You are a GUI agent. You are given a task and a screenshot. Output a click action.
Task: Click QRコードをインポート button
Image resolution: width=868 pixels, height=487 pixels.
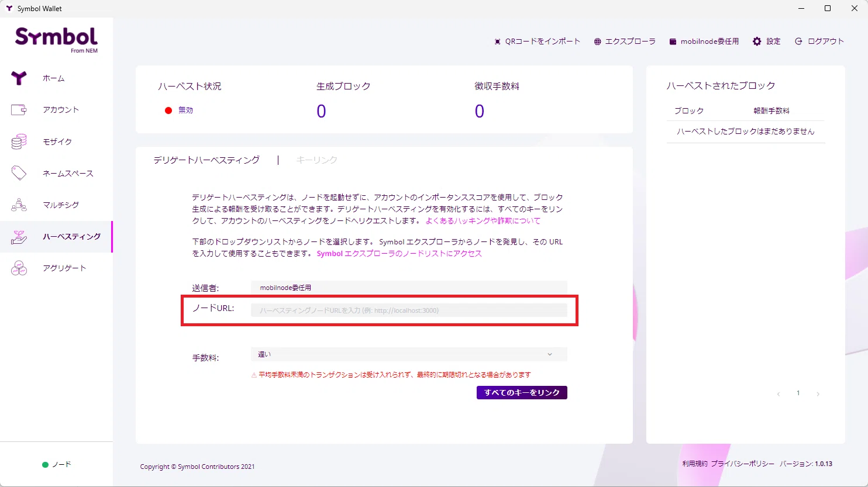tap(537, 42)
